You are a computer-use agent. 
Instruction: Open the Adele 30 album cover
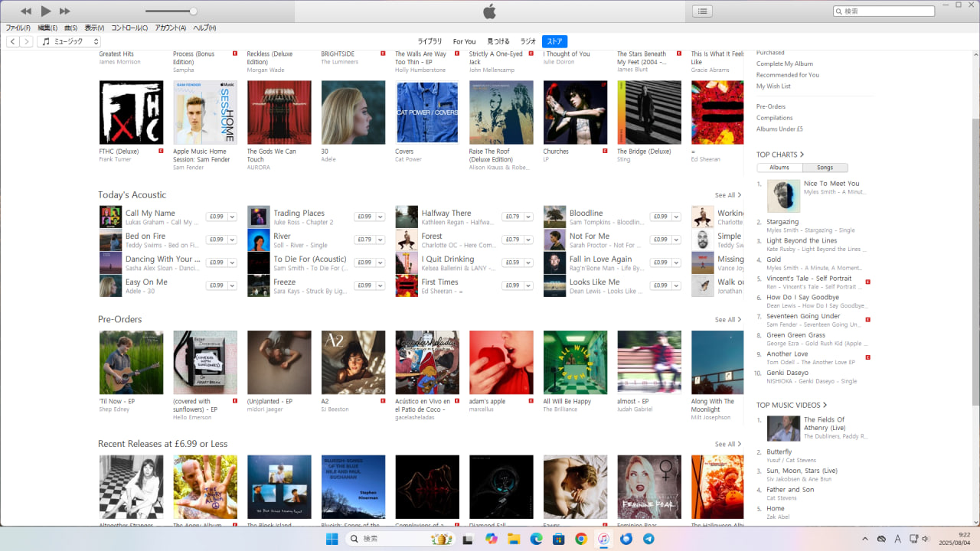(353, 112)
